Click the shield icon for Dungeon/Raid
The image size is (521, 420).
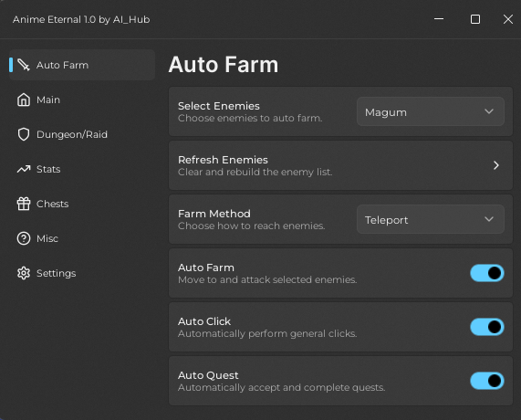pos(24,134)
